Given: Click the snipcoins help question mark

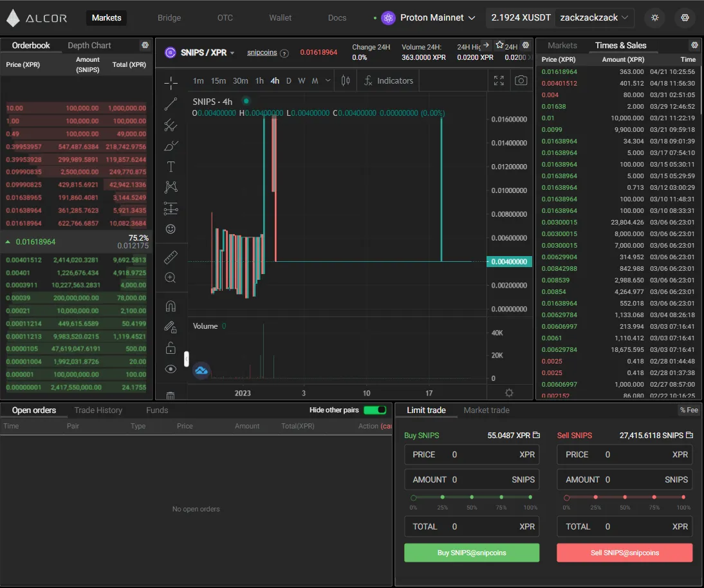Looking at the screenshot, I should (x=284, y=53).
